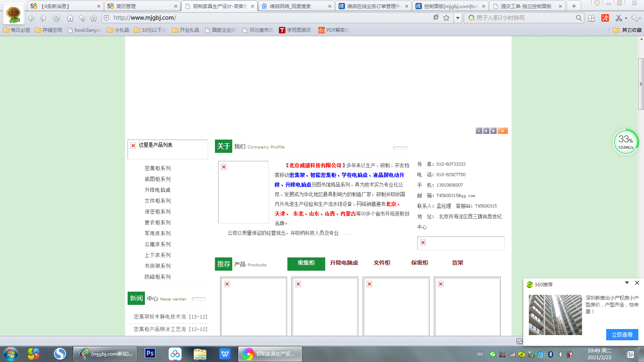Expand the wrench tools menu
This screenshot has height=362, width=644.
(x=636, y=18)
